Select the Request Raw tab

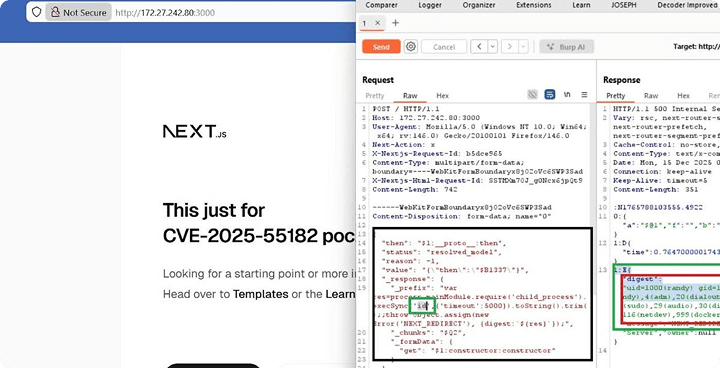pyautogui.click(x=410, y=96)
